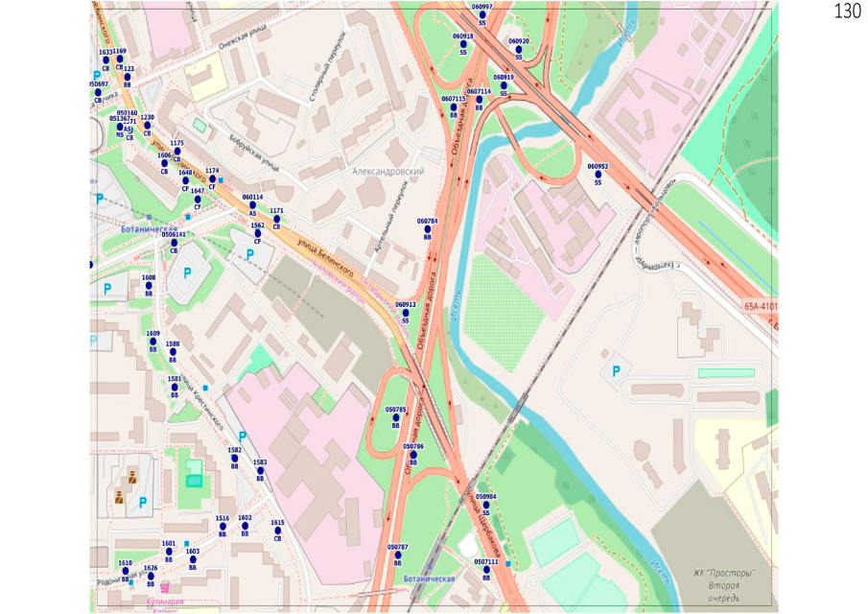Click the 060114 AS marker

click(252, 205)
